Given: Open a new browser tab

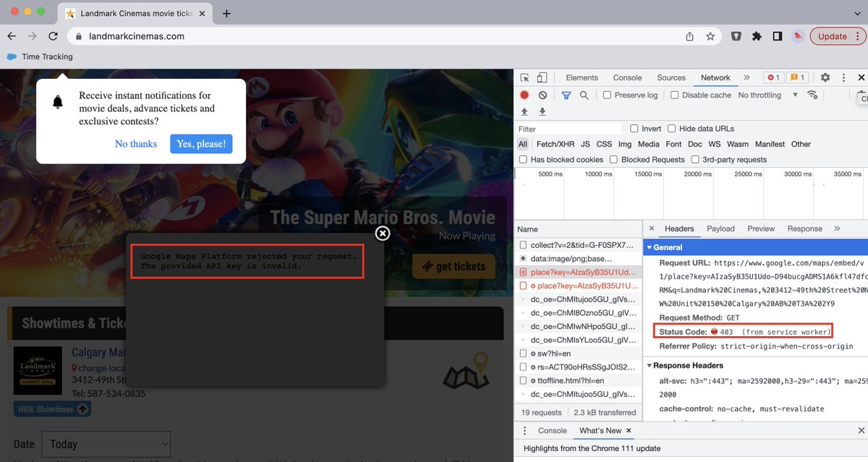Looking at the screenshot, I should [x=226, y=13].
